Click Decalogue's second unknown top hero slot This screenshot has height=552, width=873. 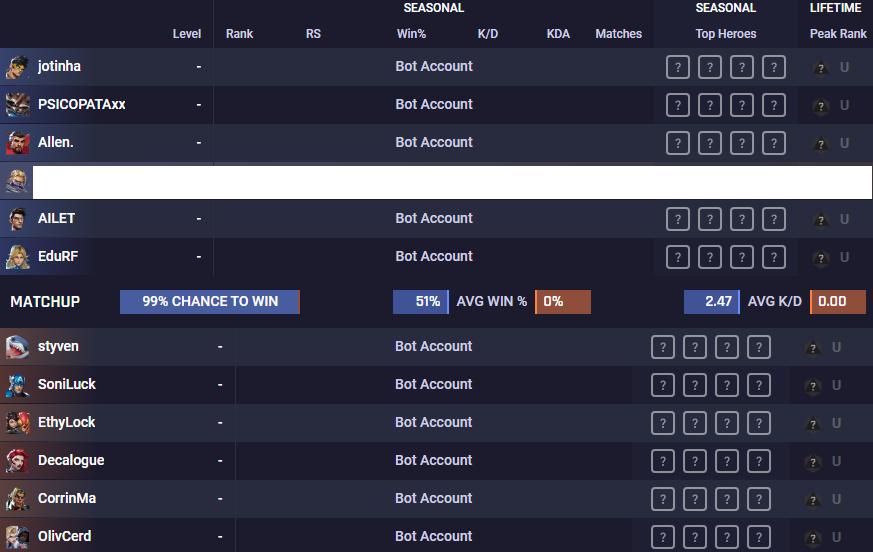[695, 461]
